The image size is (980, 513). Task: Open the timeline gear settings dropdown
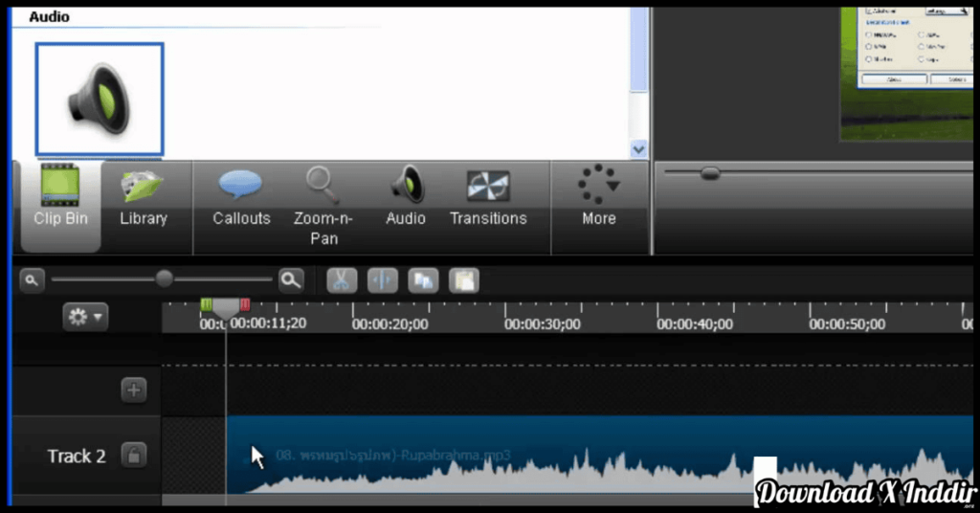[x=85, y=317]
